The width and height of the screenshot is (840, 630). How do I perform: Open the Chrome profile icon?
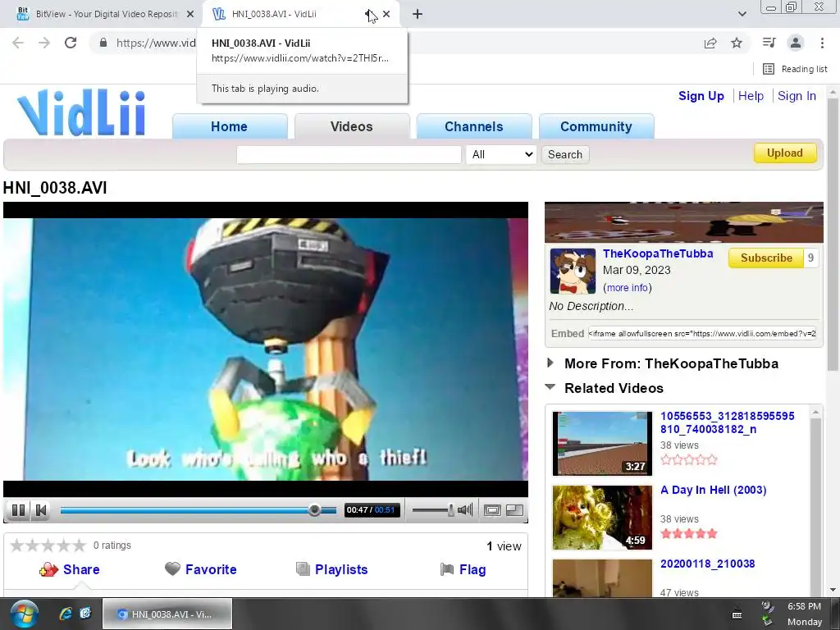click(x=796, y=43)
